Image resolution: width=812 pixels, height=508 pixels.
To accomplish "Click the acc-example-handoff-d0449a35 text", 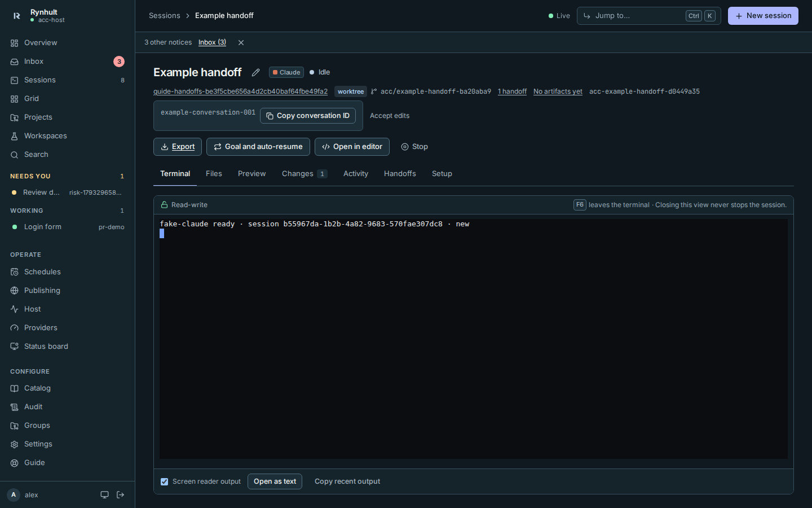I will click(x=645, y=91).
